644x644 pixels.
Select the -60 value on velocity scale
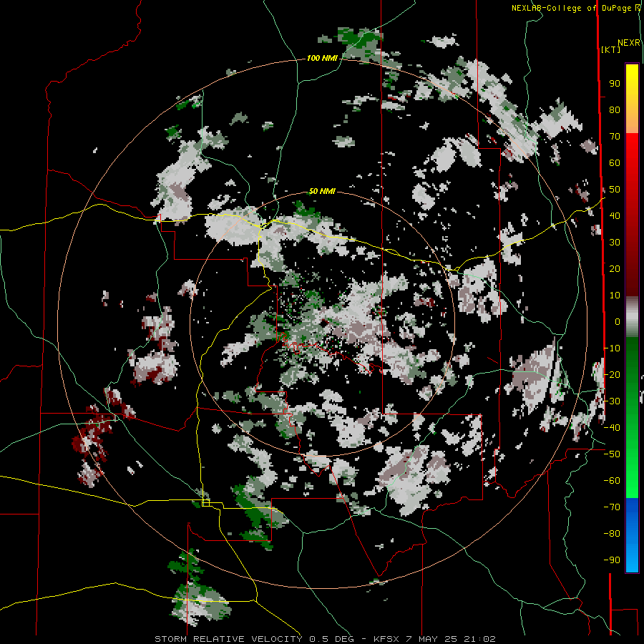(x=612, y=481)
